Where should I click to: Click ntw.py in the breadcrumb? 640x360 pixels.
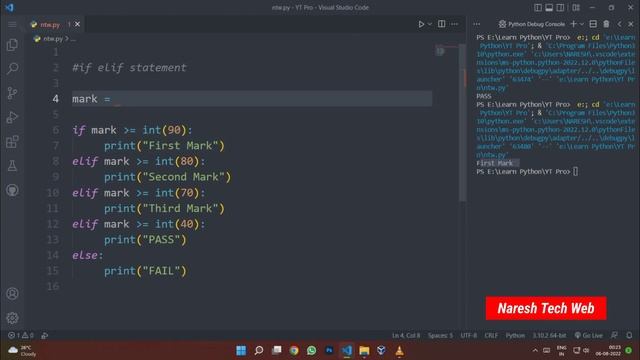tap(53, 39)
